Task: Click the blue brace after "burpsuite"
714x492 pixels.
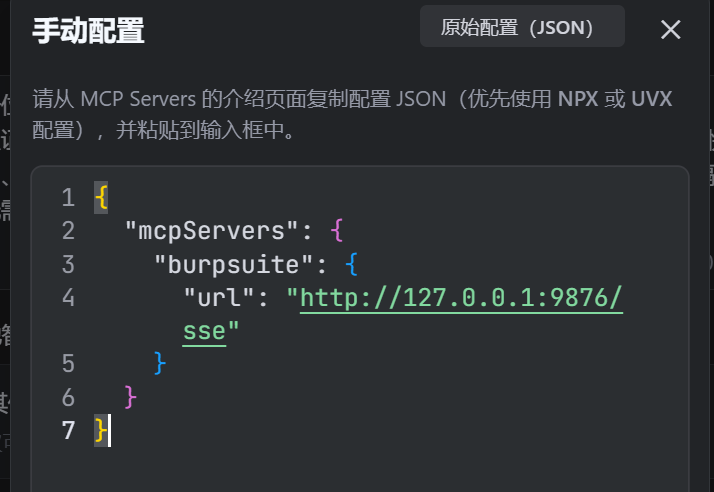Action: click(x=352, y=264)
